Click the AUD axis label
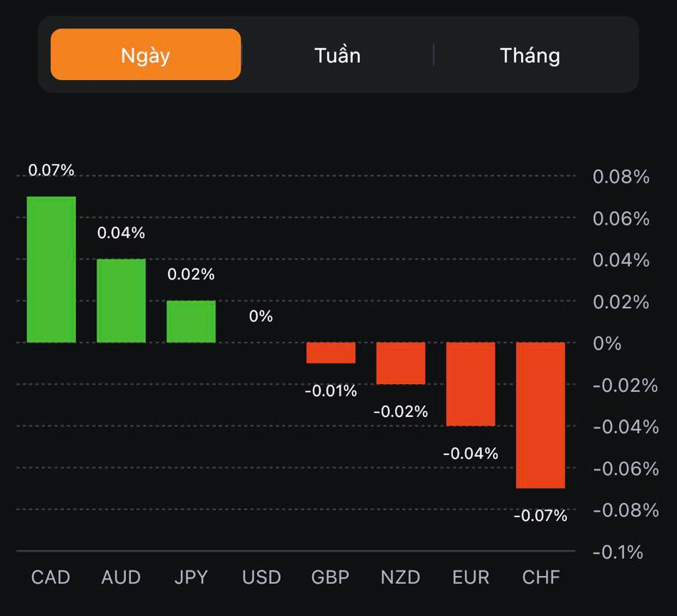This screenshot has height=616, width=677. point(121,577)
